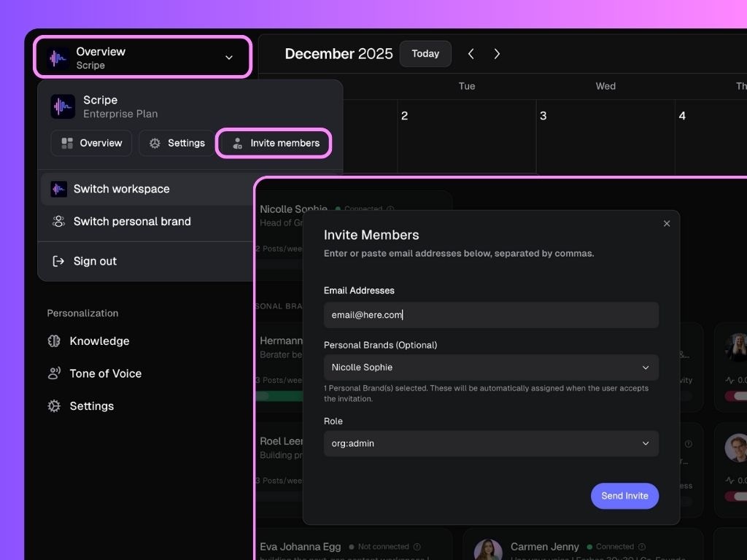The width and height of the screenshot is (747, 560).
Task: Open Personal Brands dropdown showing Nicolle Sophie
Action: pos(491,367)
